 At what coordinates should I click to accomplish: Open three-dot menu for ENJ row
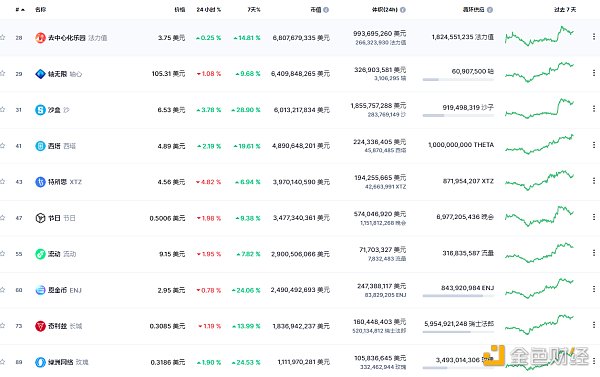593,289
